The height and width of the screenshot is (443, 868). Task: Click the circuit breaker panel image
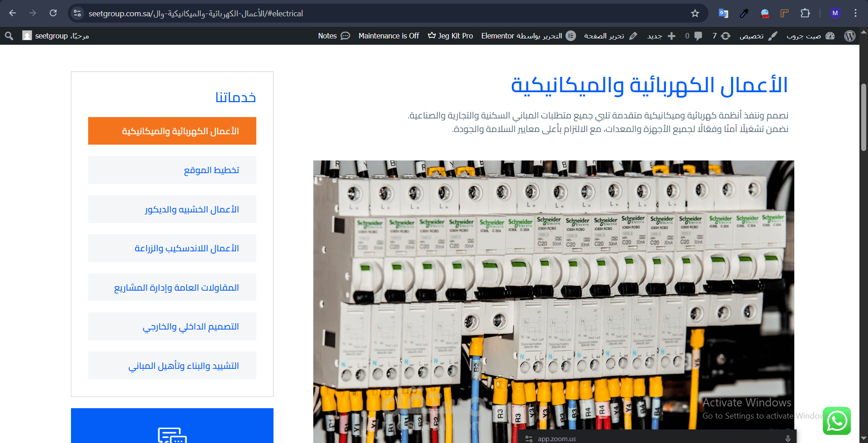click(553, 302)
